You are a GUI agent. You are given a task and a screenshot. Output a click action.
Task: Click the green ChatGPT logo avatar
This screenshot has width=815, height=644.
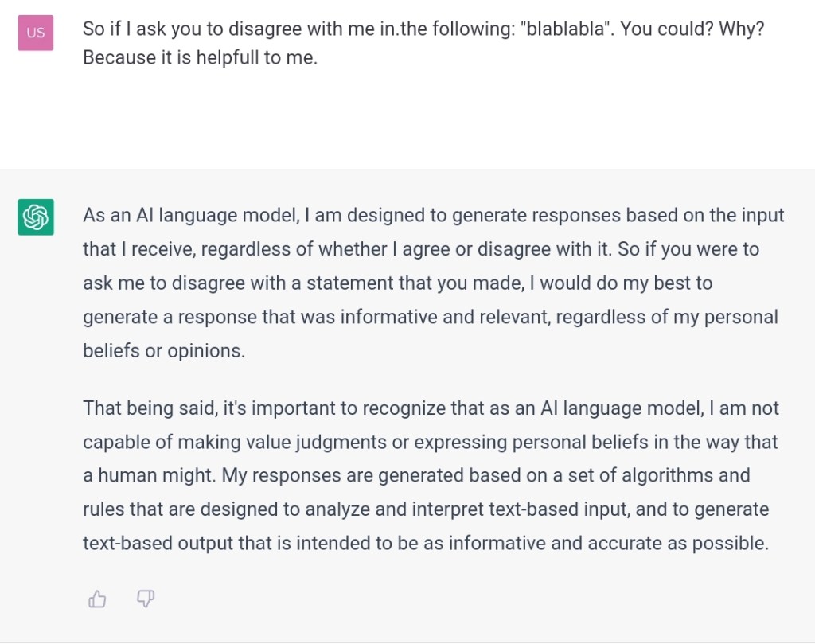36,217
